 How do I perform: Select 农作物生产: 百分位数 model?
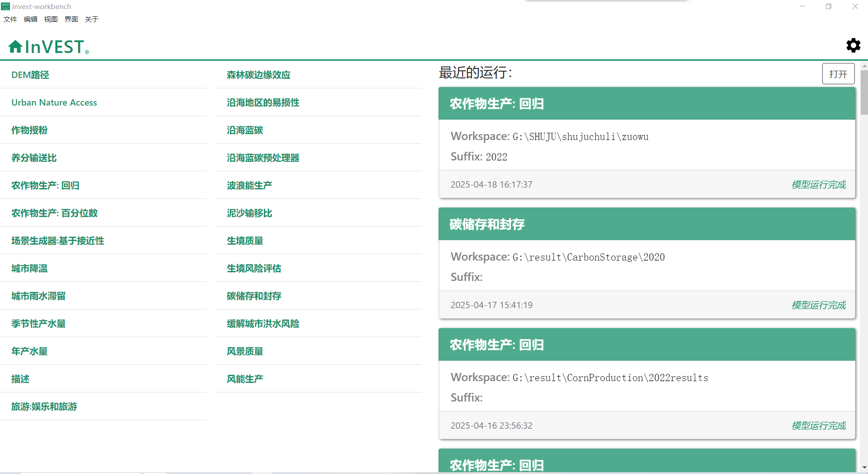tap(103, 213)
